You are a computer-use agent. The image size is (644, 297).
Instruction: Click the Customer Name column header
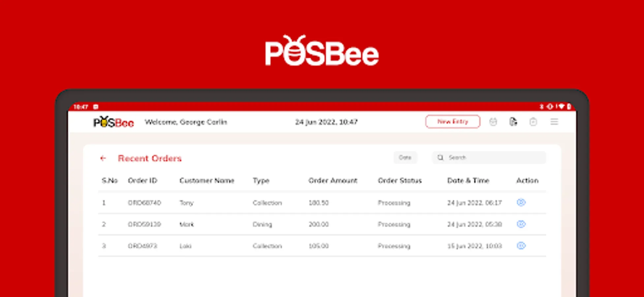(x=207, y=181)
